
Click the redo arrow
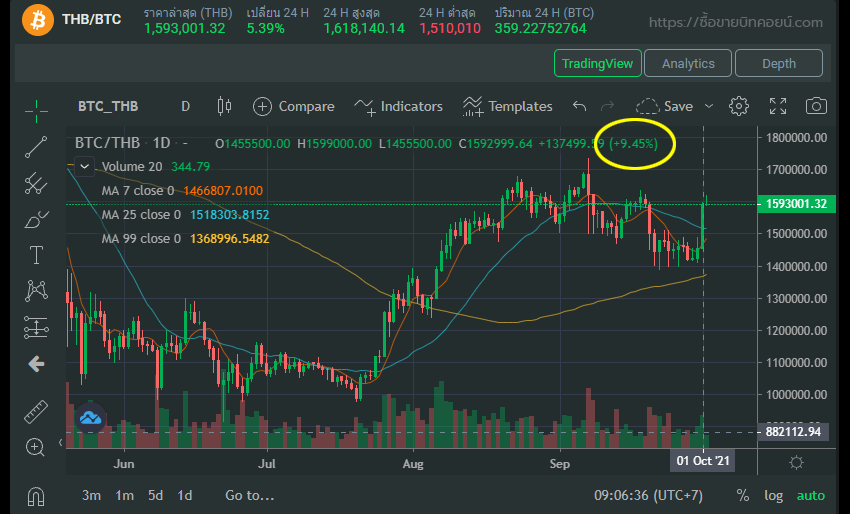[x=608, y=106]
